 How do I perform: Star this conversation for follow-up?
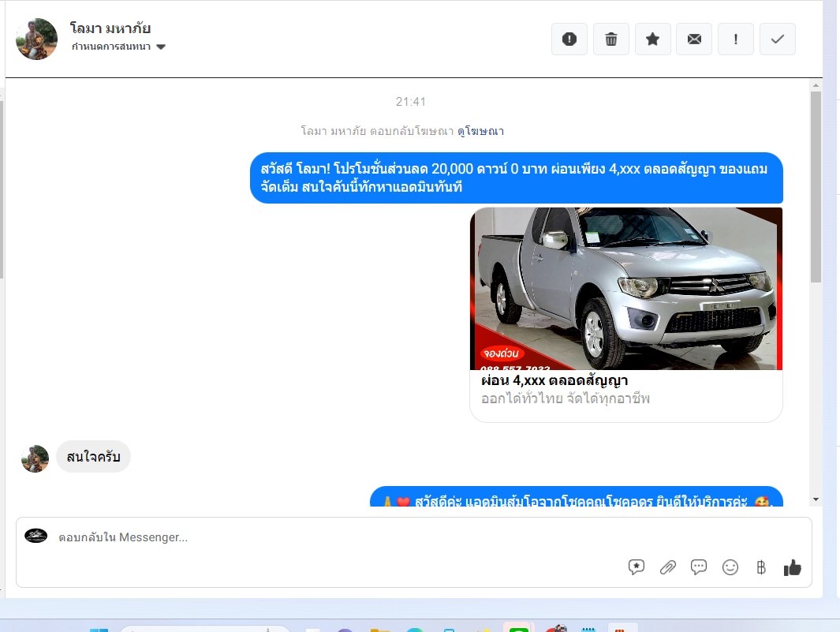click(652, 39)
